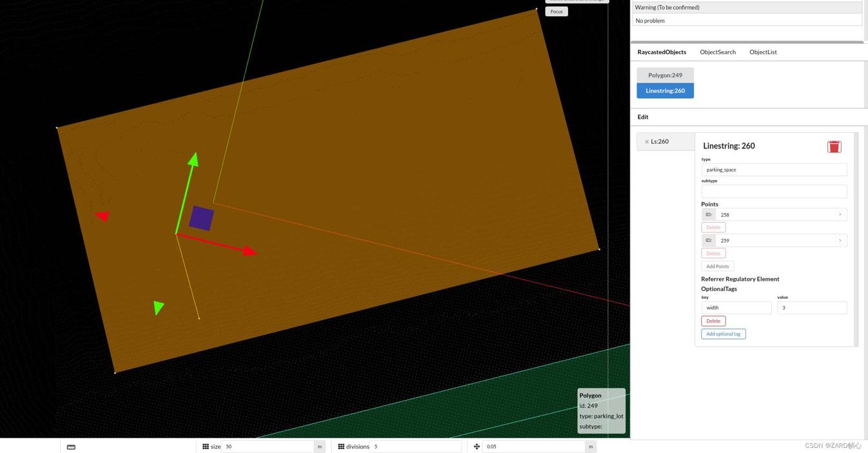Select the RaycastedObjects tab
This screenshot has height=453, width=868.
(662, 52)
